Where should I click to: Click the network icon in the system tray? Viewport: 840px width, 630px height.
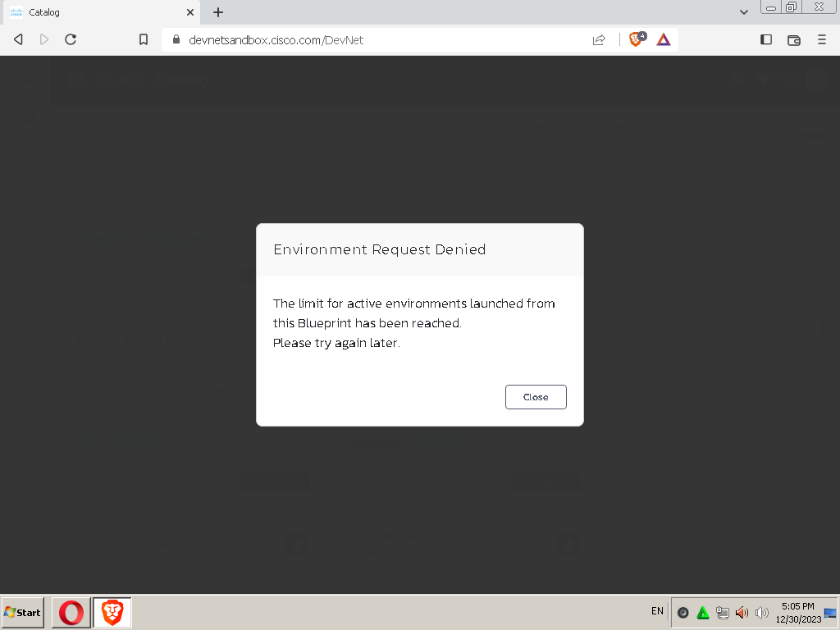pyautogui.click(x=723, y=612)
